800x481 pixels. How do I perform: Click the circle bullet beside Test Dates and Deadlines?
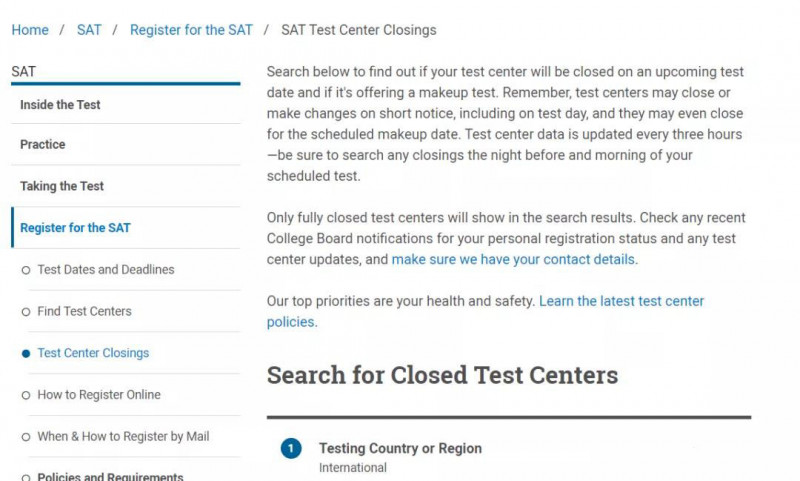tap(26, 270)
